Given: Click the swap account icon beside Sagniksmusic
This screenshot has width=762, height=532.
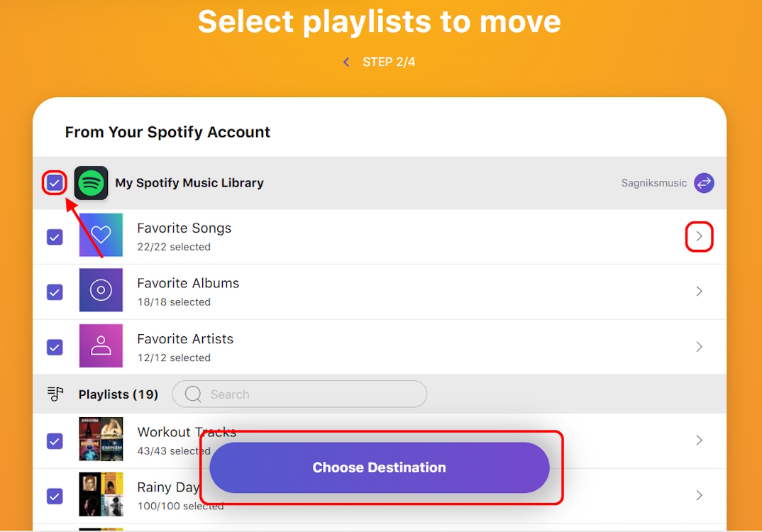Looking at the screenshot, I should (704, 182).
